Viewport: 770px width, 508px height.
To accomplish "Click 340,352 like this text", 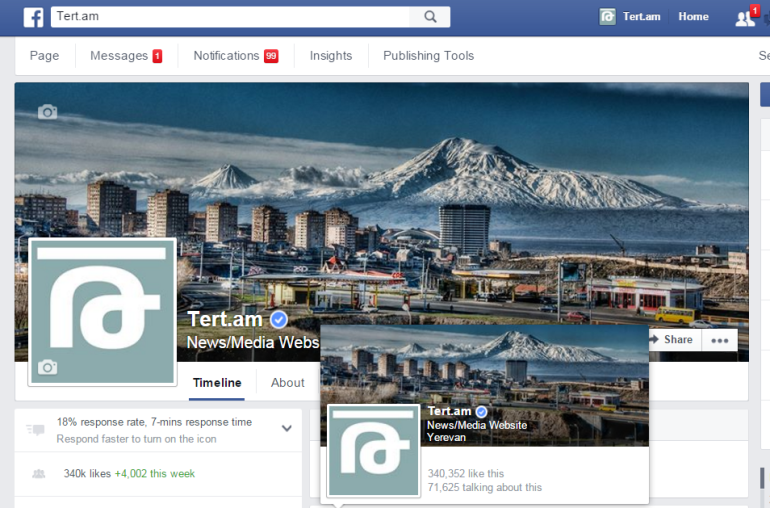I will pyautogui.click(x=466, y=473).
